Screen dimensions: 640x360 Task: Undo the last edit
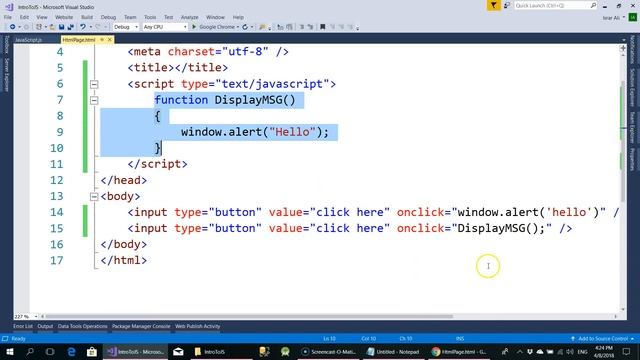coord(83,27)
